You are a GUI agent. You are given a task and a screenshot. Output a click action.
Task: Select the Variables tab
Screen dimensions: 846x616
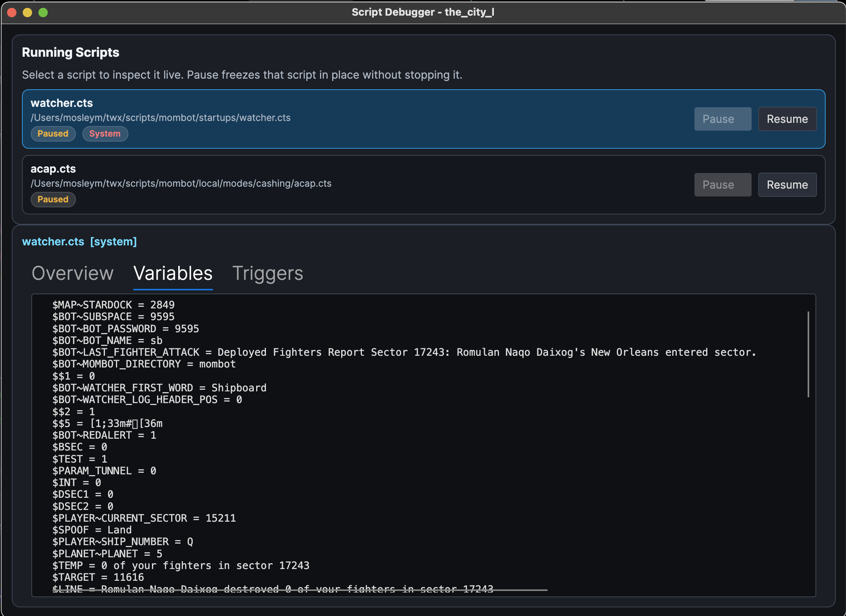[173, 273]
